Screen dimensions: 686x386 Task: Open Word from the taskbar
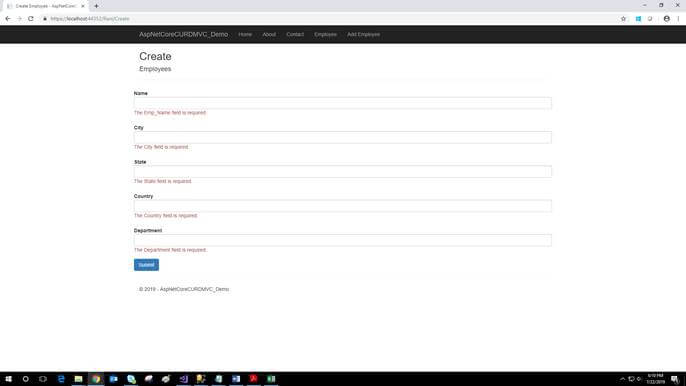point(236,379)
